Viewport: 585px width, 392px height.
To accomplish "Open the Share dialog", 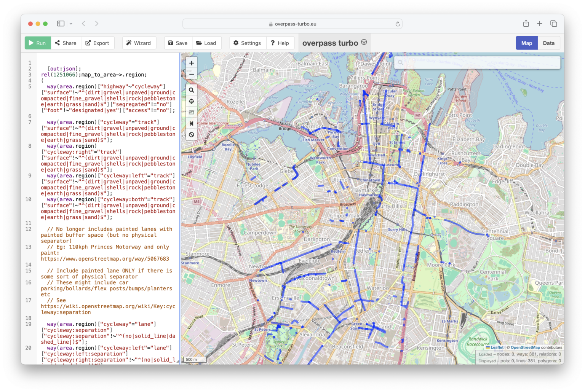I will (x=66, y=43).
